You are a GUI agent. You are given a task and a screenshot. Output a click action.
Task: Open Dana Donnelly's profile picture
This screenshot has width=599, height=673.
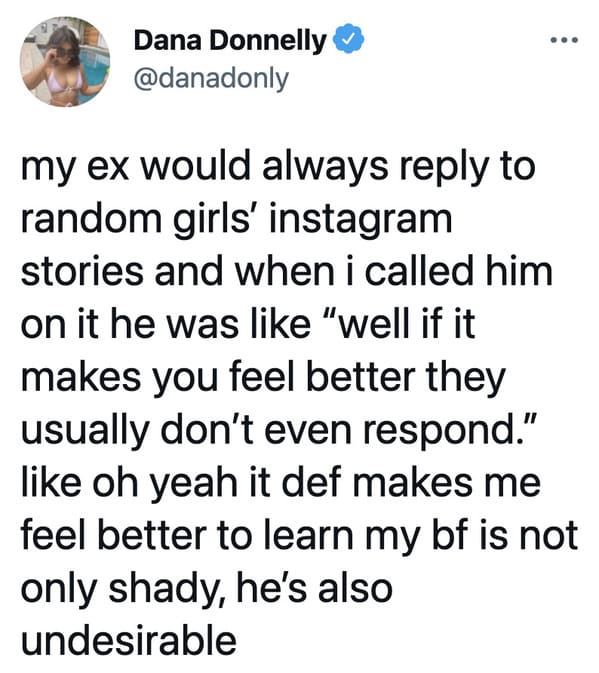click(x=65, y=62)
